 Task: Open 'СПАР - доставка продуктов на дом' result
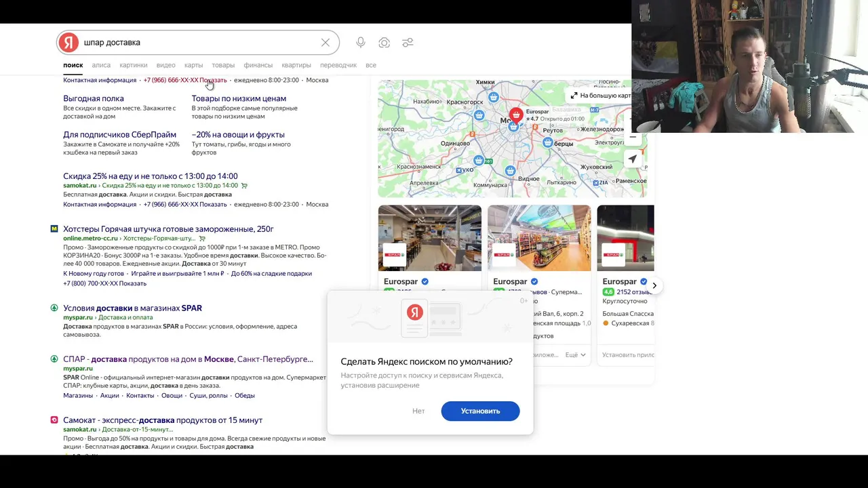[188, 359]
